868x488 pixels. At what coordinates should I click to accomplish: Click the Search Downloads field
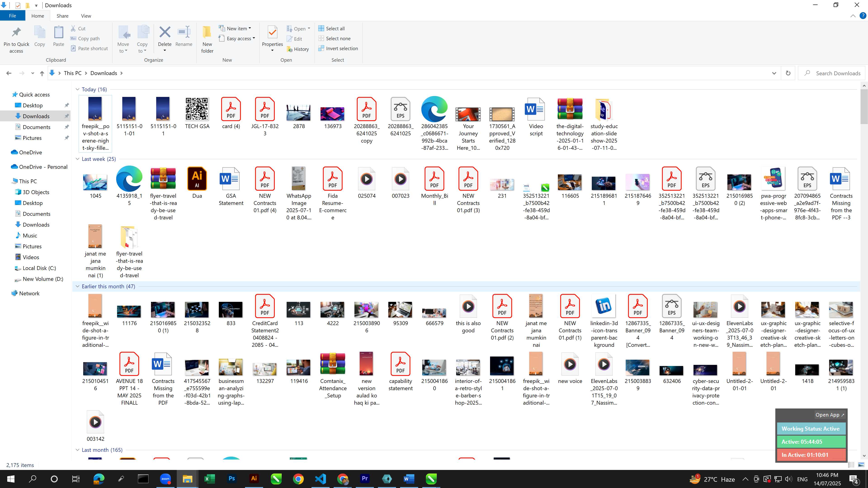[831, 73]
